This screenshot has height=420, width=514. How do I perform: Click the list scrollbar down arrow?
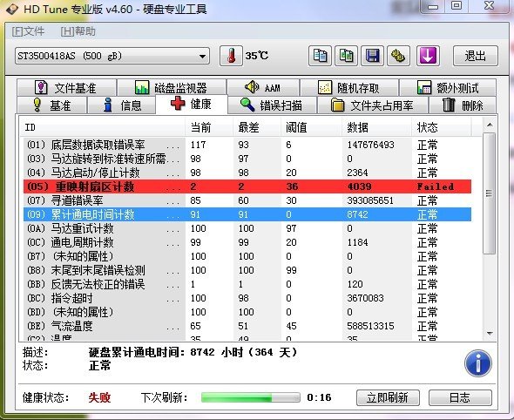(x=490, y=334)
